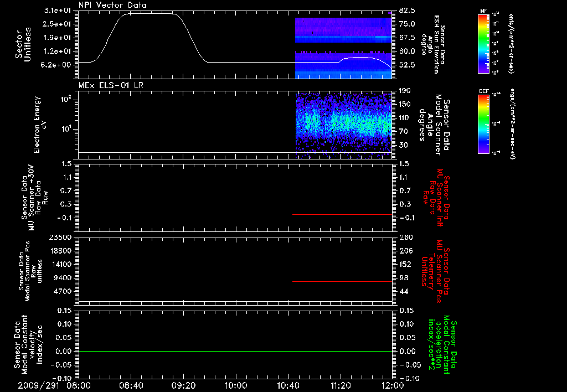Click the 18800 scanner position tick
Viewport: 567px width, 392px height.
[x=61, y=251]
